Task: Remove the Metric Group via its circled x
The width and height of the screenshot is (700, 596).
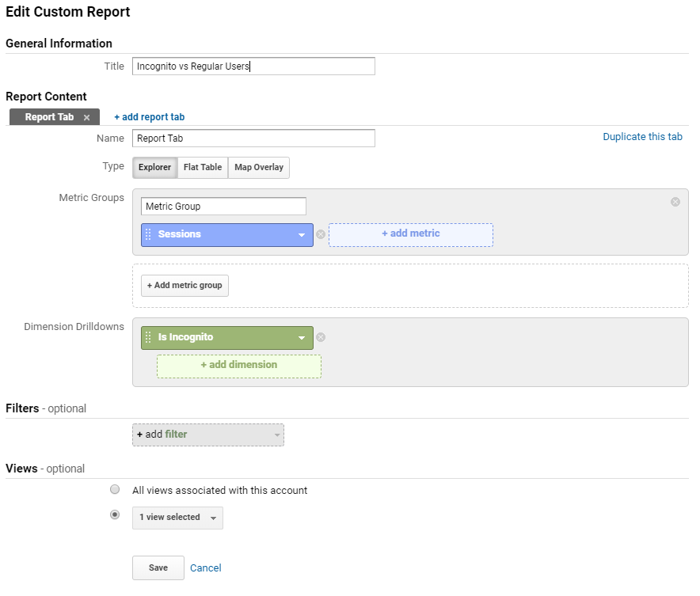Action: coord(675,202)
